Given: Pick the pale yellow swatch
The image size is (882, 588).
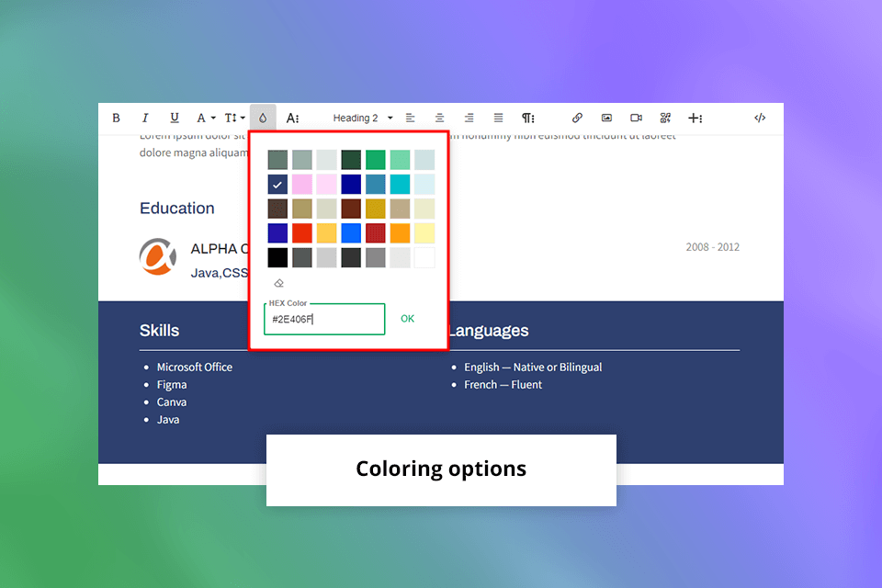Looking at the screenshot, I should click(424, 233).
